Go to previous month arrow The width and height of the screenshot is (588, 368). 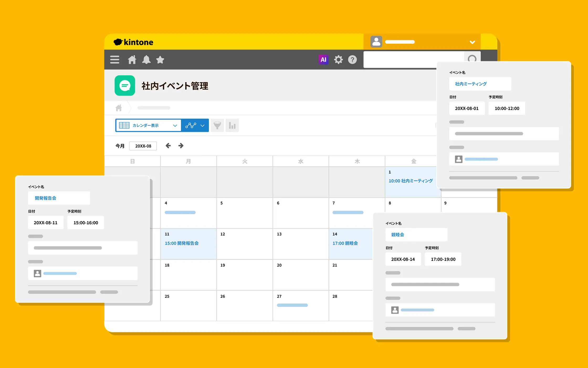(x=168, y=146)
